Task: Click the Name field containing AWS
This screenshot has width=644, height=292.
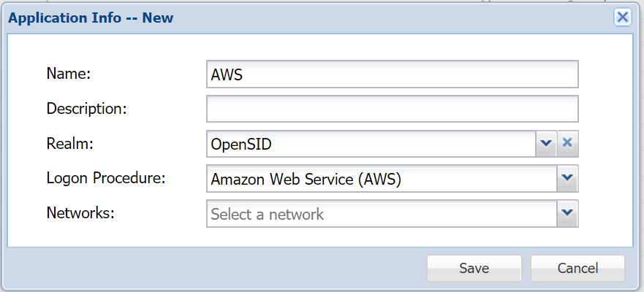Action: pyautogui.click(x=392, y=74)
